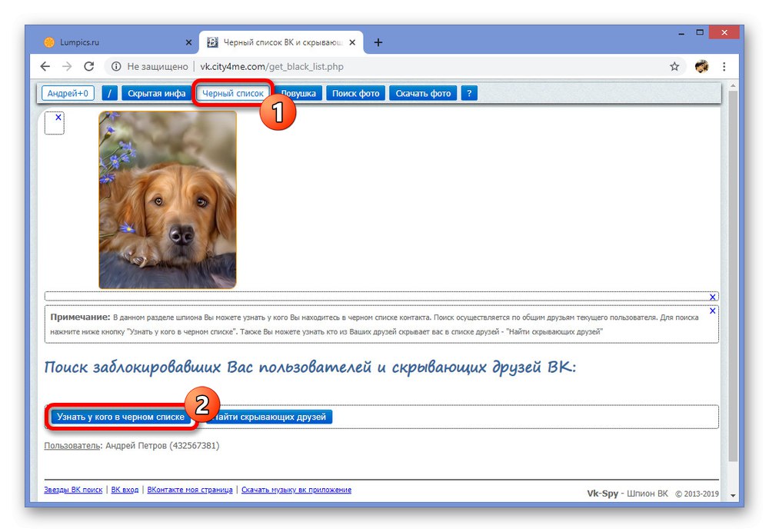Click the 'Vk-Spy - Шпион ВК' footer text
The height and width of the screenshot is (532, 769).
click(x=628, y=494)
